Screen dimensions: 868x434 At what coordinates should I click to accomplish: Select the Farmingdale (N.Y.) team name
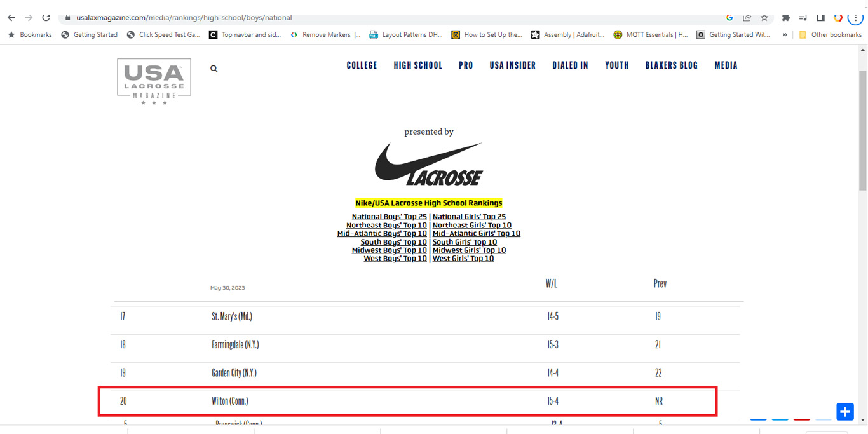pos(235,344)
